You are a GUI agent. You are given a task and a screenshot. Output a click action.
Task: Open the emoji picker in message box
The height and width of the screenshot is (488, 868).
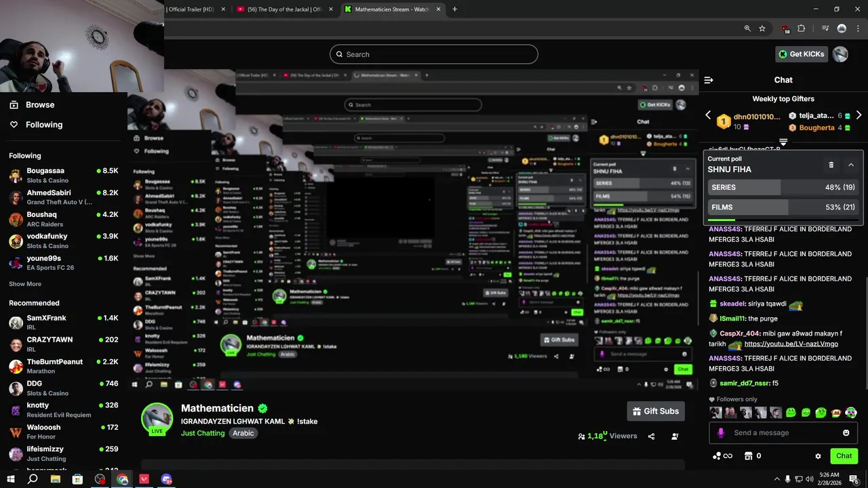(x=846, y=432)
